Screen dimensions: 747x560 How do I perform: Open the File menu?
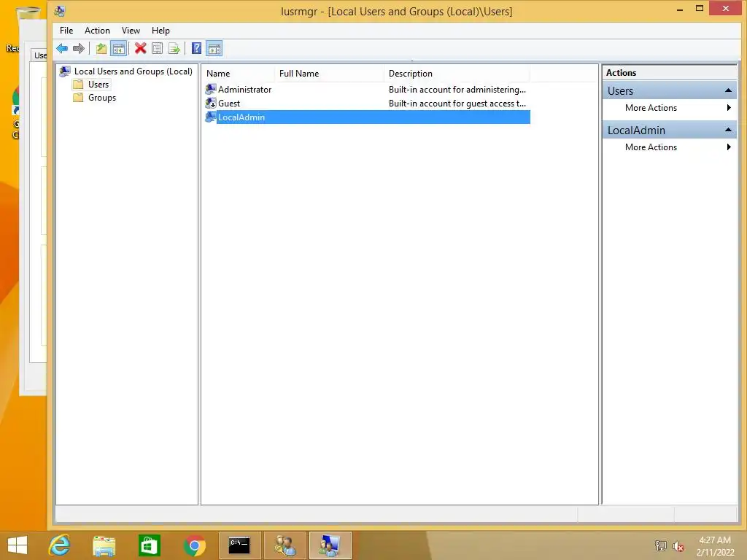[x=66, y=31]
